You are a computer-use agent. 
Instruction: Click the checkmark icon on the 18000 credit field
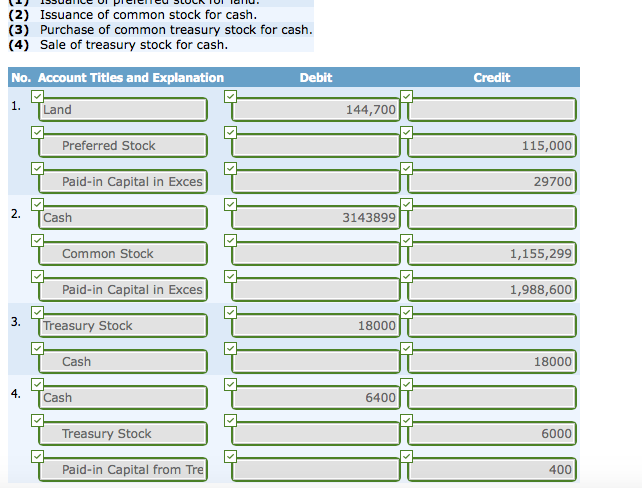407,348
